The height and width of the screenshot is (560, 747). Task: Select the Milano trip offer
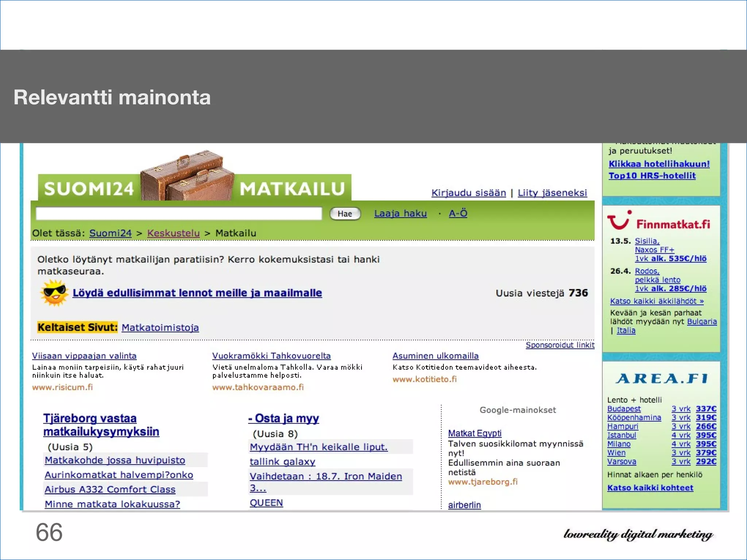click(619, 444)
